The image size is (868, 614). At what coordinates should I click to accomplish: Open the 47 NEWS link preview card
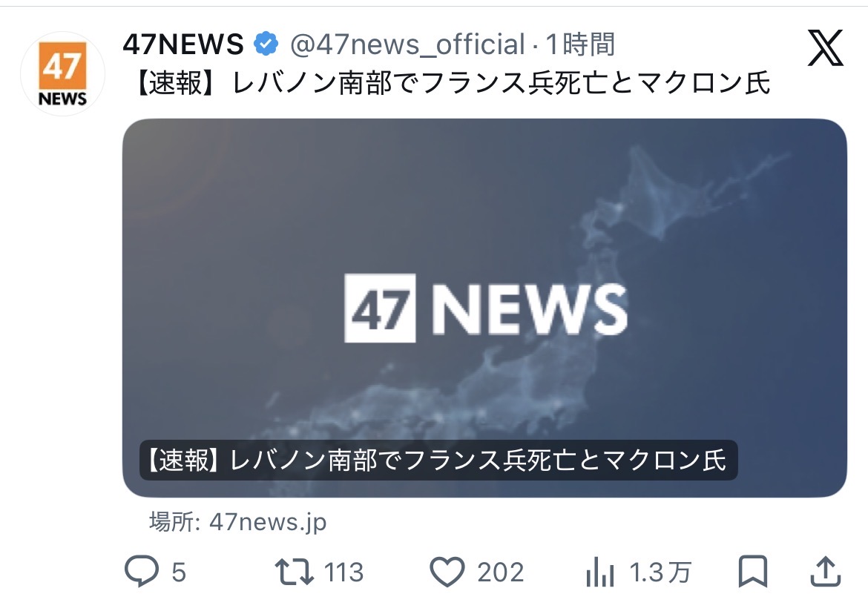(x=484, y=308)
